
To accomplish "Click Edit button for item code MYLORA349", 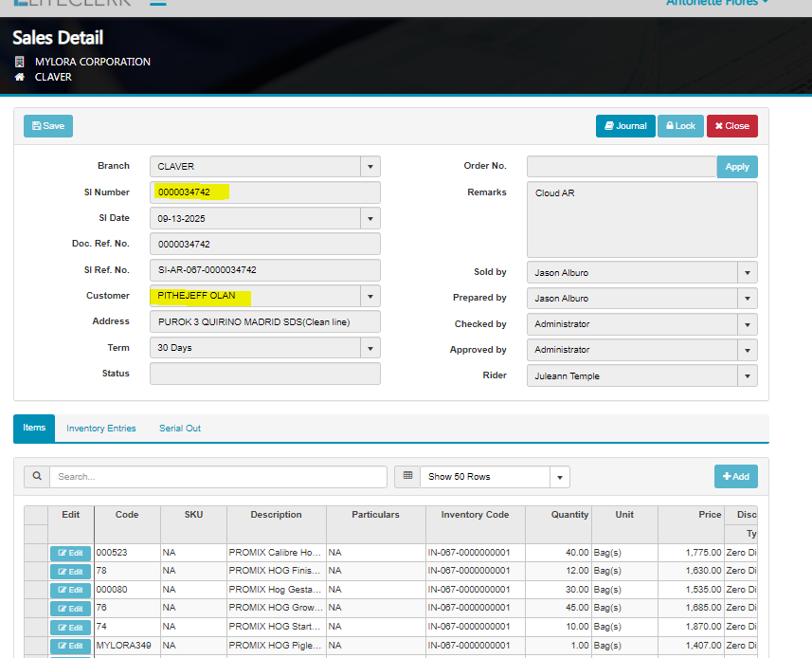I will (x=70, y=646).
